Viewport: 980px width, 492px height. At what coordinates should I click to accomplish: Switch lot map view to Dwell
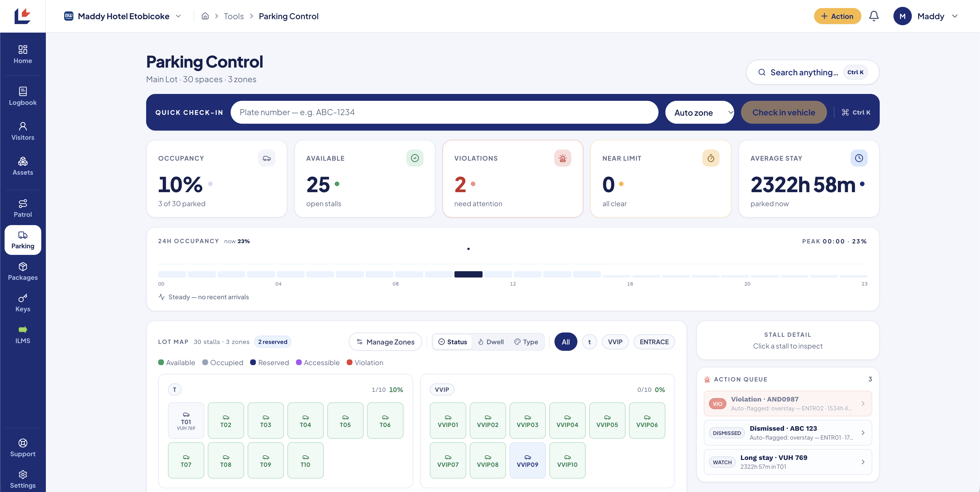[491, 342]
